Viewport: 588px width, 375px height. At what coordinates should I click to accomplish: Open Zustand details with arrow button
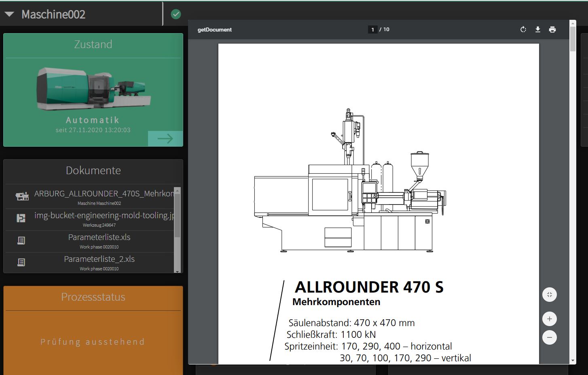pos(165,139)
